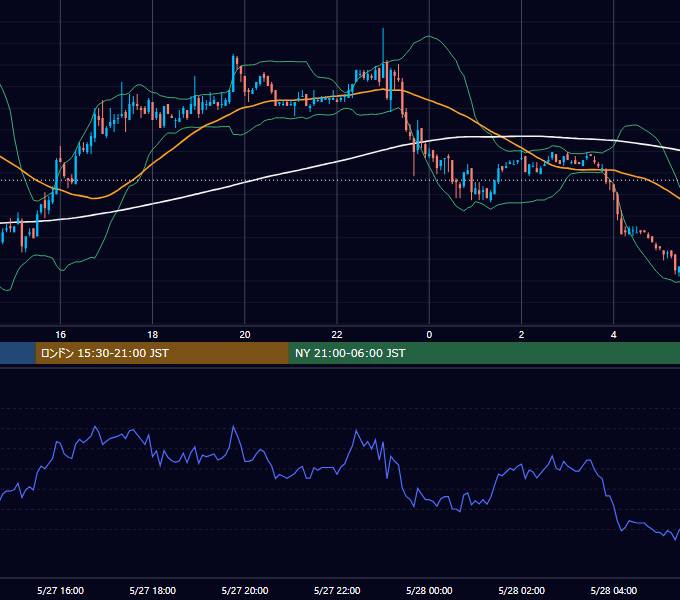
Task: Select the London 15:30-21:00 JST session bar
Action: (162, 353)
